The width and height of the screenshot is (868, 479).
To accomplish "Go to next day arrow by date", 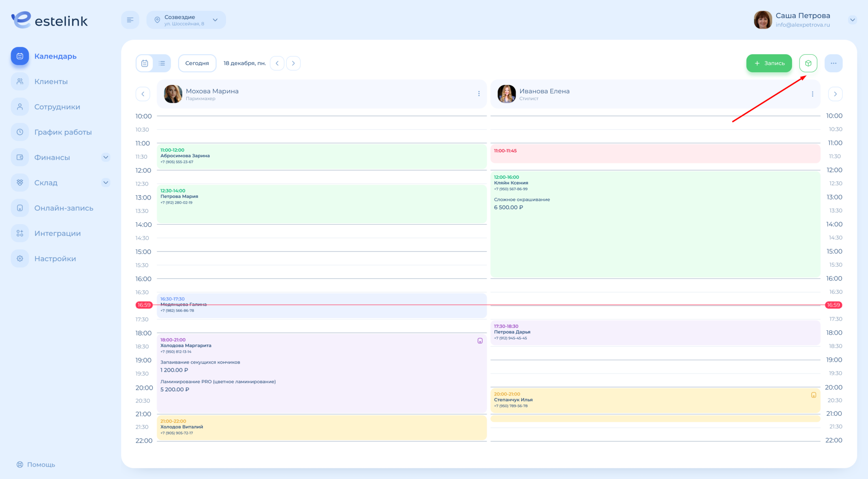I will 293,63.
